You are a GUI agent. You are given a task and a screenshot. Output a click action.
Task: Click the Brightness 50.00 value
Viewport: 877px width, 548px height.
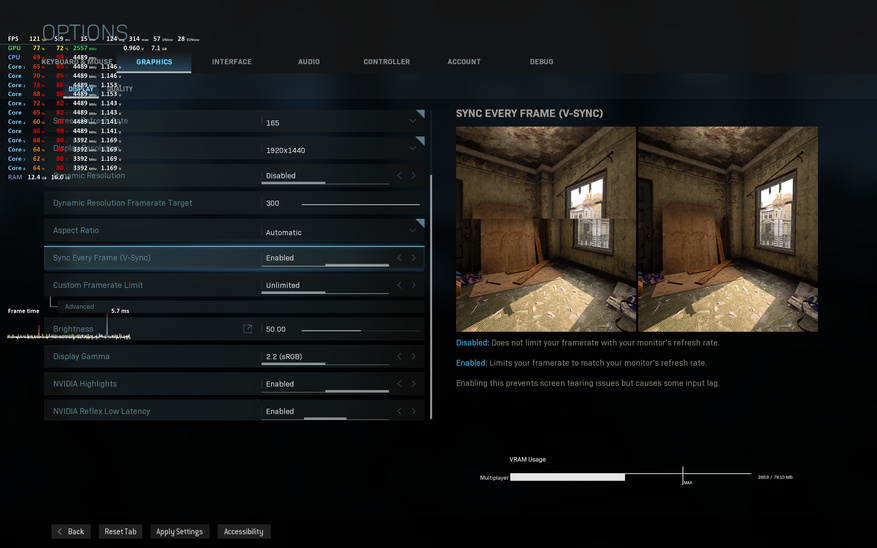point(276,329)
